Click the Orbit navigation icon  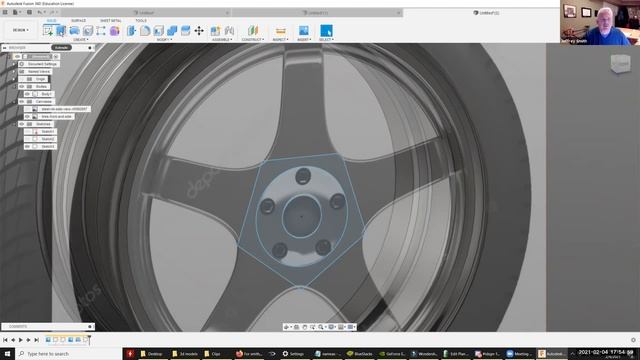click(x=287, y=327)
